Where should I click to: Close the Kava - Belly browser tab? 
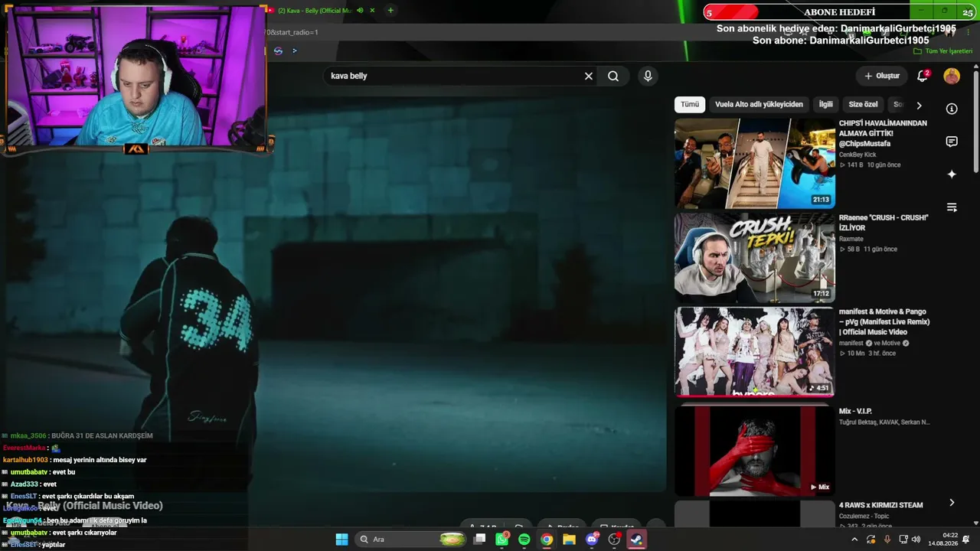pos(372,11)
